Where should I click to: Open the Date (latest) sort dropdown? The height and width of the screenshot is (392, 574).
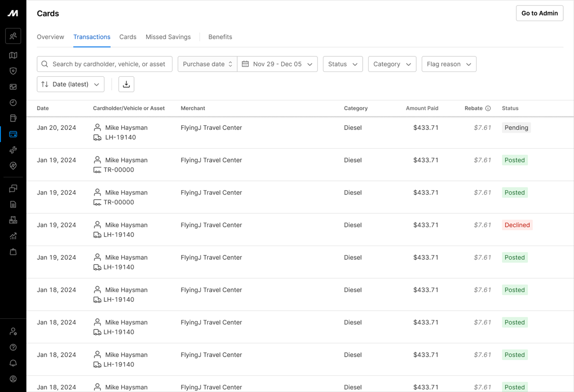click(x=70, y=84)
